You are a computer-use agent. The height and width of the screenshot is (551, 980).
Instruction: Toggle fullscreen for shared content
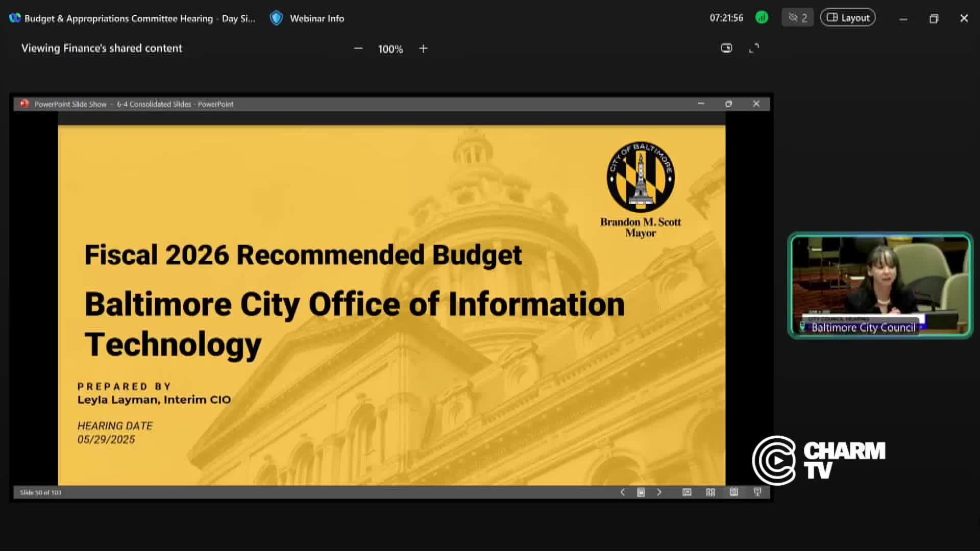754,48
